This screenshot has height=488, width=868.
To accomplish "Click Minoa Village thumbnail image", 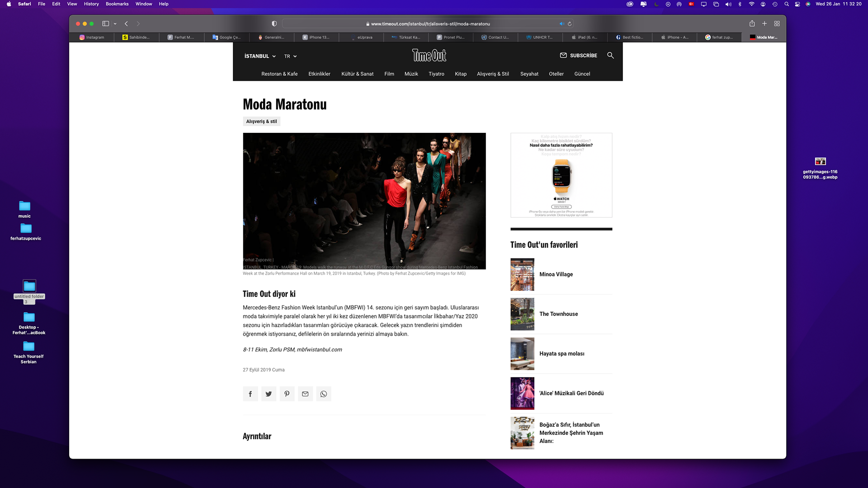I will [522, 274].
